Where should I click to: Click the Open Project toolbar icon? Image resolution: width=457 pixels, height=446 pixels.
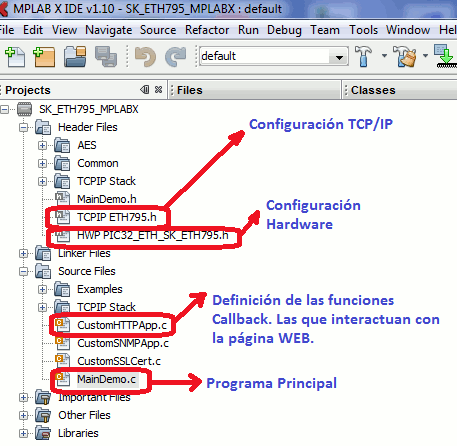(75, 57)
